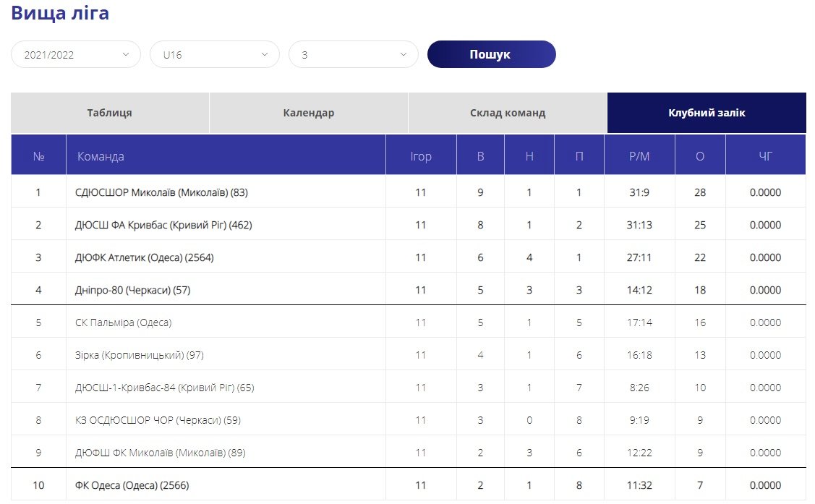Screen dimensions: 815x504
Task: Click the Команда column header
Action: coord(226,156)
